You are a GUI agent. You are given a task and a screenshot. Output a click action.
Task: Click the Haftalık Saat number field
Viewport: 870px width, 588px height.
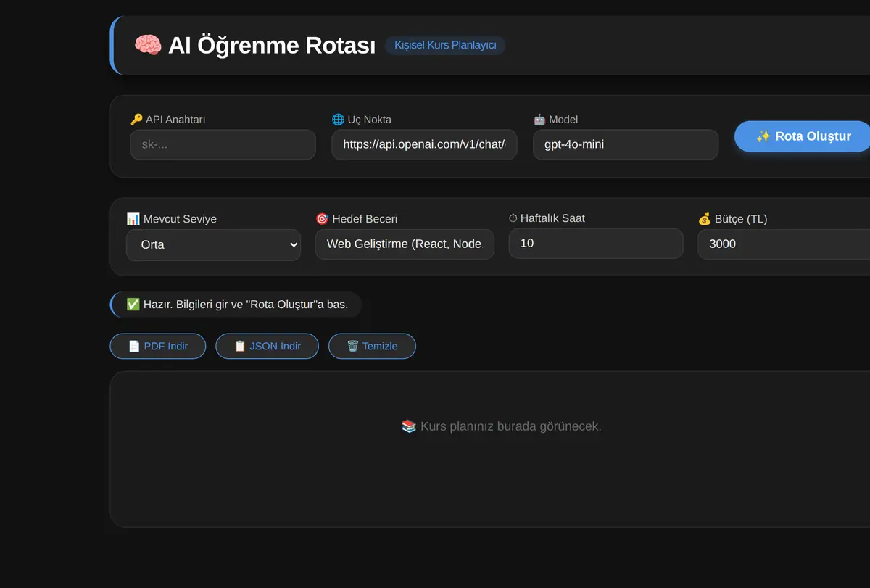pos(596,243)
